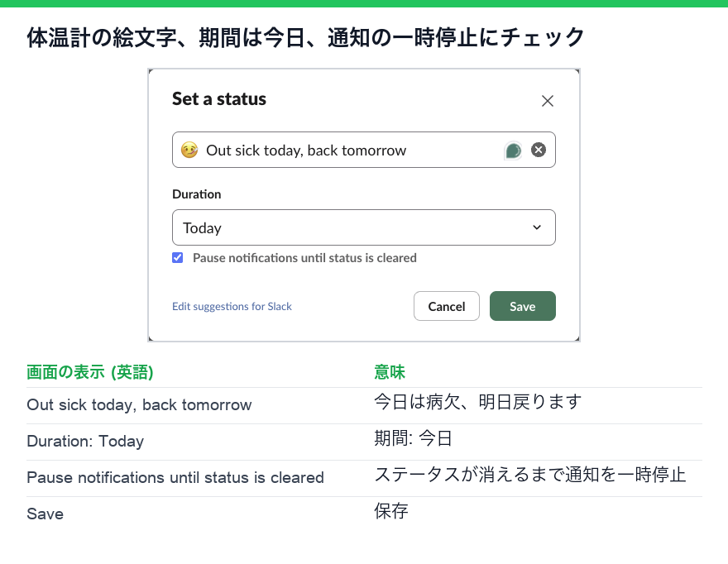Click the Save button
This screenshot has width=728, height=564.
coord(522,306)
